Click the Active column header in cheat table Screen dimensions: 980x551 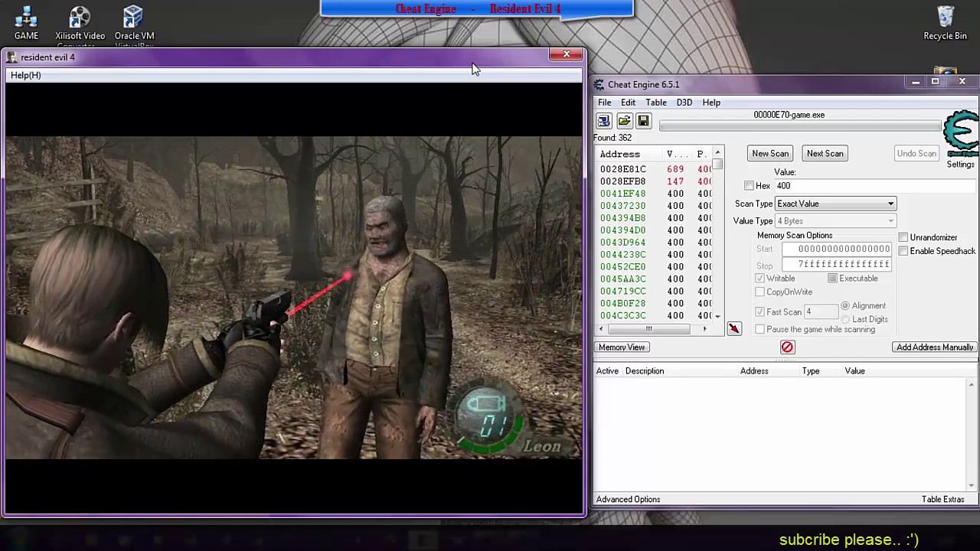click(x=607, y=371)
